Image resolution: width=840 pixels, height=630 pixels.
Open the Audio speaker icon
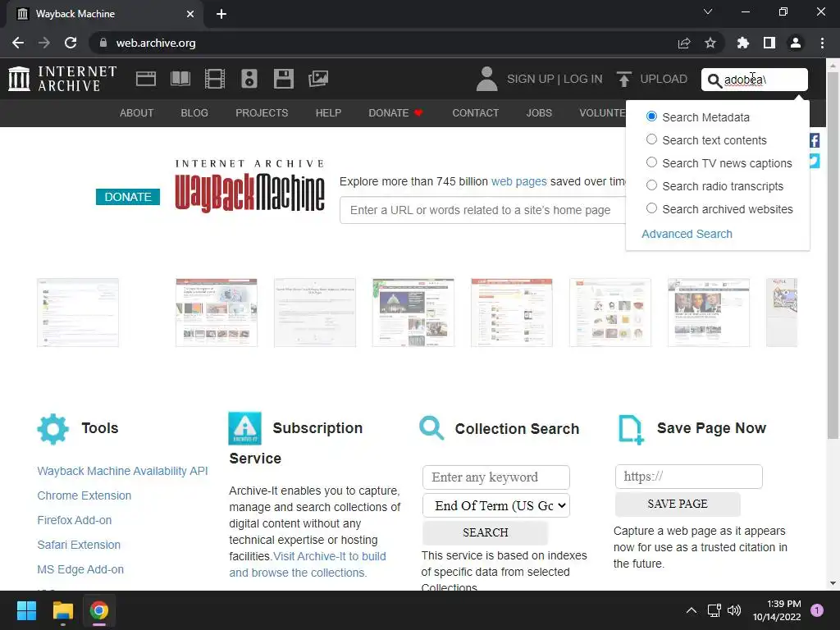(x=249, y=79)
